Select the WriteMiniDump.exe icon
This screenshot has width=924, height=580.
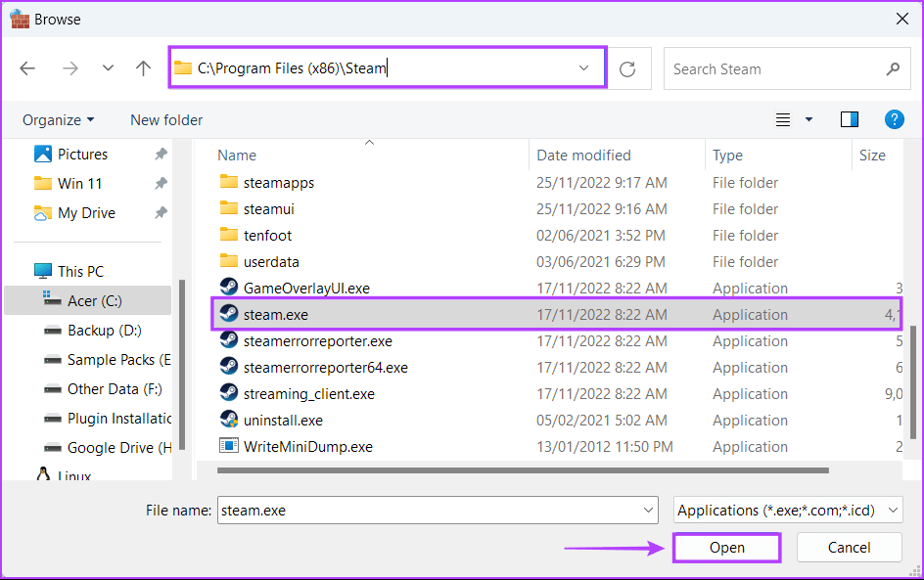[x=229, y=446]
